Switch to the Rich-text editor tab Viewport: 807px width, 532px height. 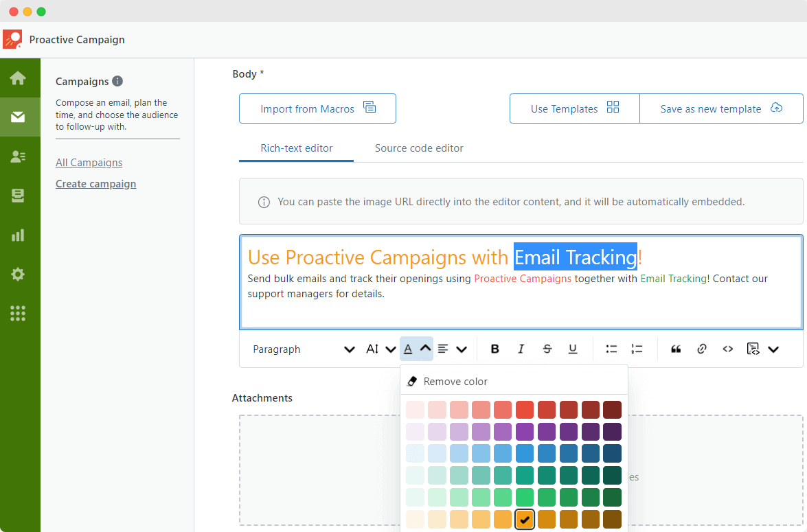pos(297,148)
